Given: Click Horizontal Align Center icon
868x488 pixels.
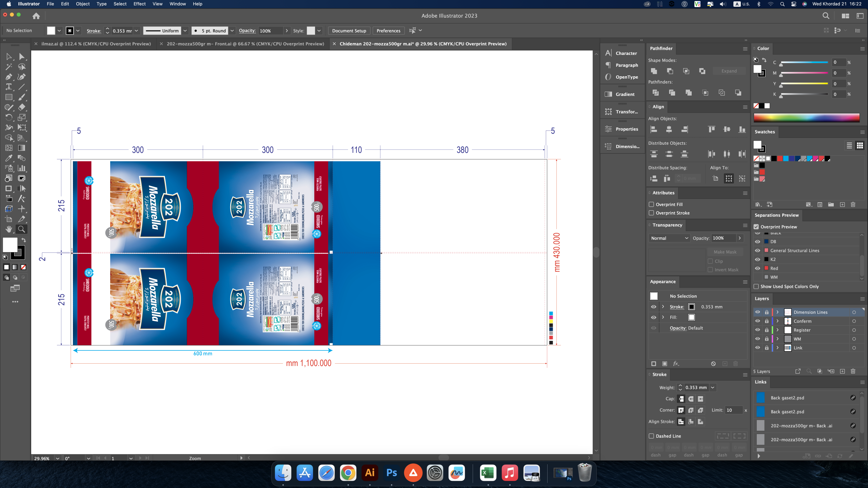Looking at the screenshot, I should coord(669,129).
